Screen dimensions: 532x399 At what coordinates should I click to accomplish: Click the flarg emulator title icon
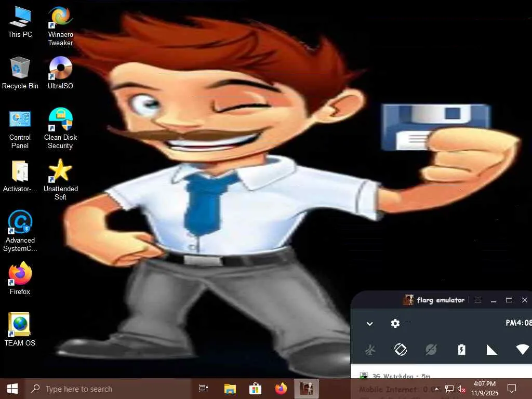pos(408,300)
